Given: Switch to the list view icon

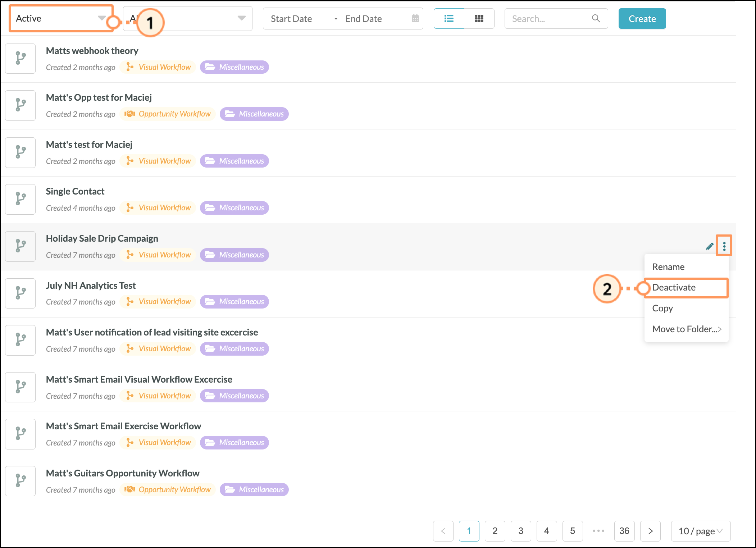Looking at the screenshot, I should 449,19.
